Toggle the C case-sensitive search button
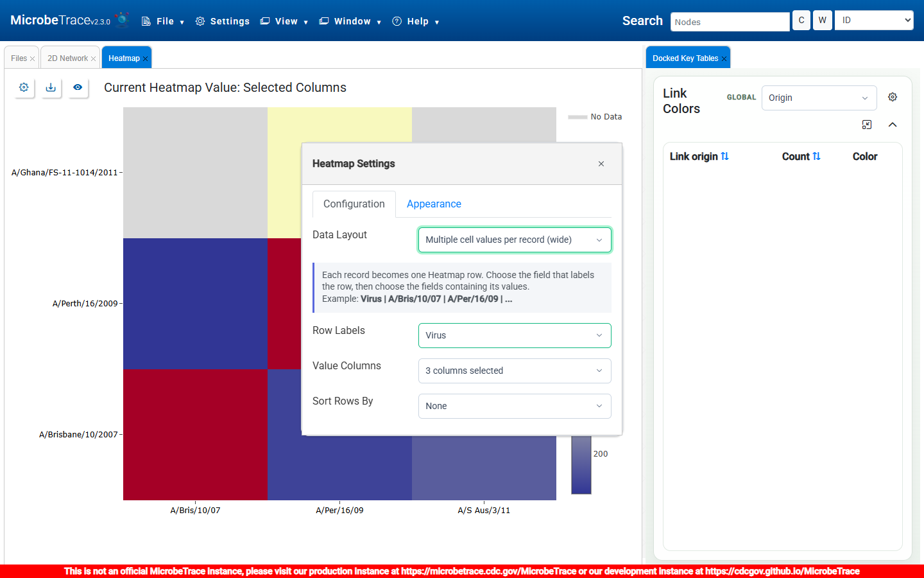The width and height of the screenshot is (924, 578). tap(801, 21)
